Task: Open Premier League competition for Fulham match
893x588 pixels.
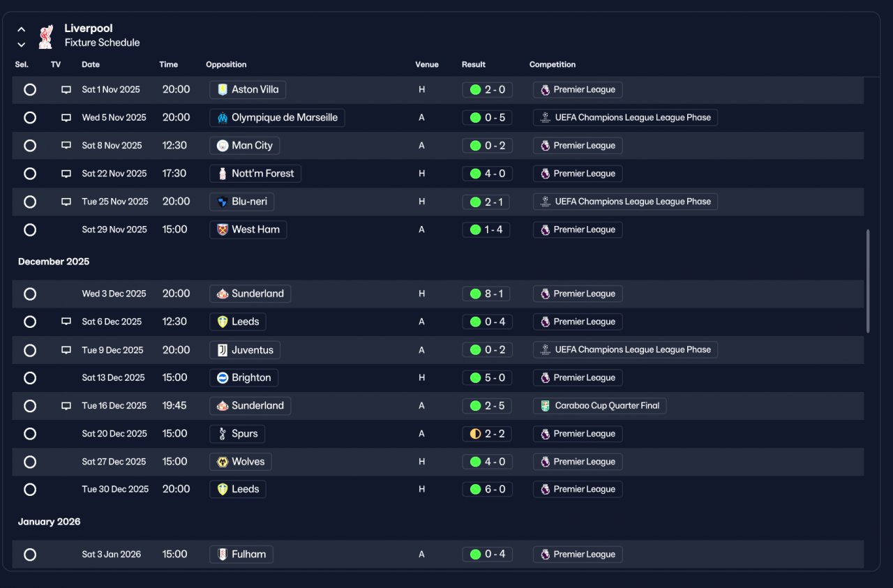Action: point(578,555)
